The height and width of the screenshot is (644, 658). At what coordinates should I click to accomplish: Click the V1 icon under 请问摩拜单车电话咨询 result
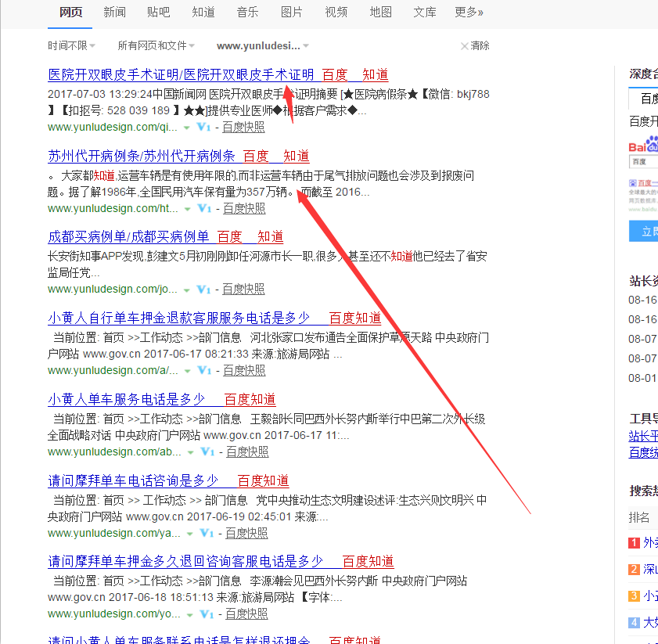click(x=207, y=534)
